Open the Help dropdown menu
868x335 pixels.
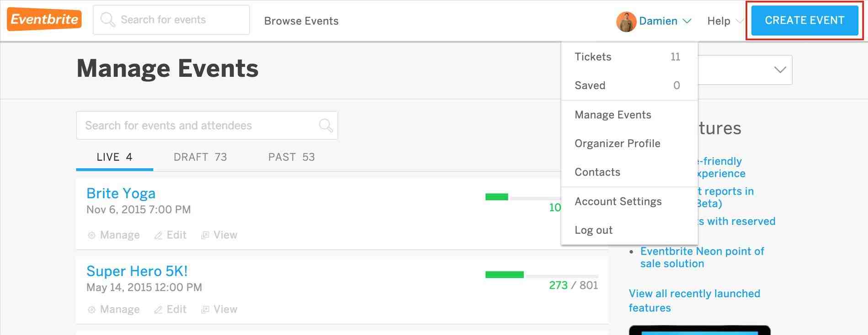(724, 21)
